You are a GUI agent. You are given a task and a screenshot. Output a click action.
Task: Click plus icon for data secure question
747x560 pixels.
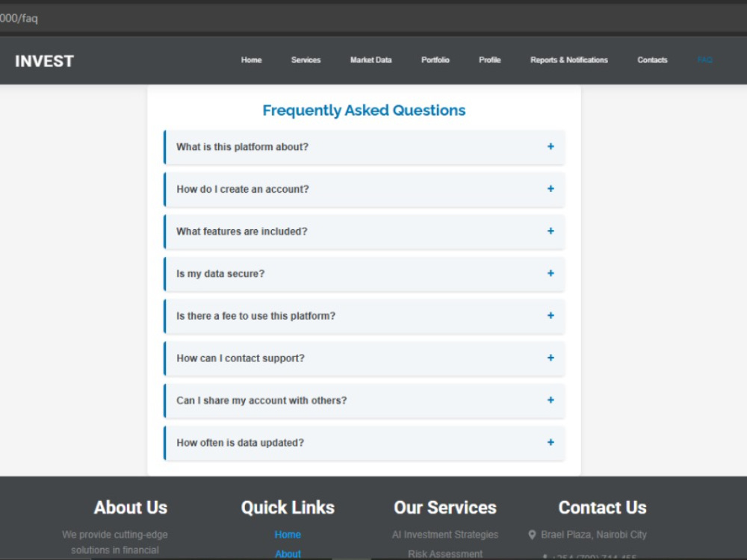551,273
